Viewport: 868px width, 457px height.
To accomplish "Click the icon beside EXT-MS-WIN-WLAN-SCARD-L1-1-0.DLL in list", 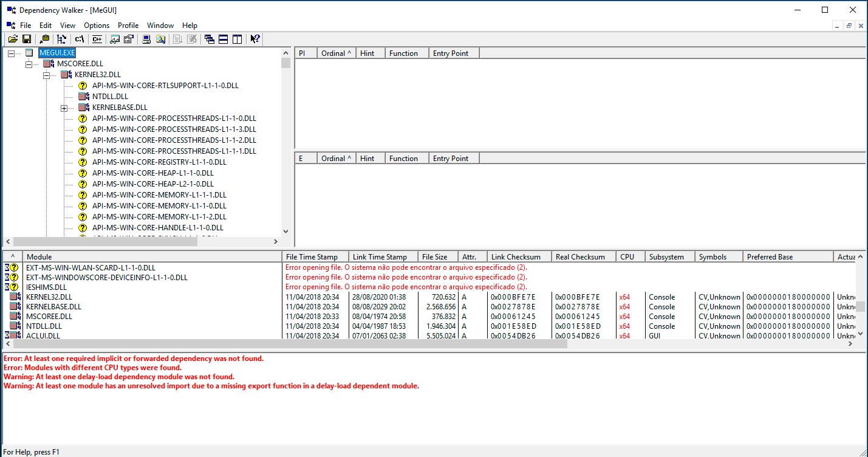I will pyautogui.click(x=12, y=267).
